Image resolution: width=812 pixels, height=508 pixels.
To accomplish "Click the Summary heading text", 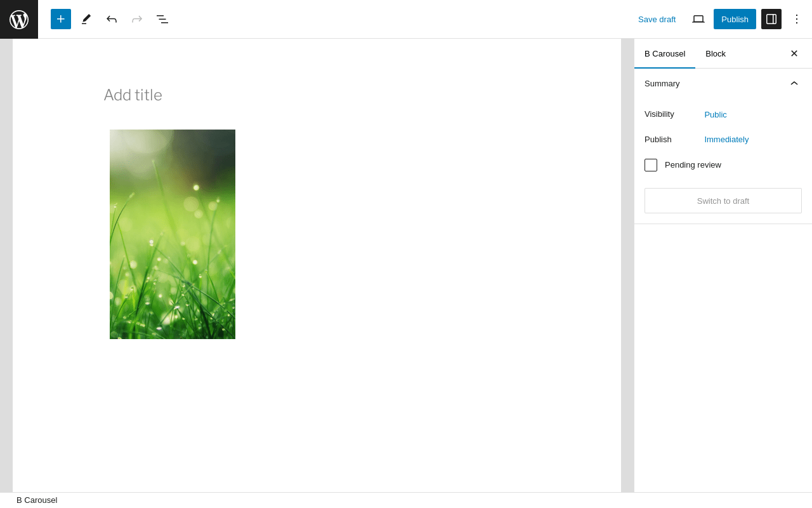I will 662,83.
